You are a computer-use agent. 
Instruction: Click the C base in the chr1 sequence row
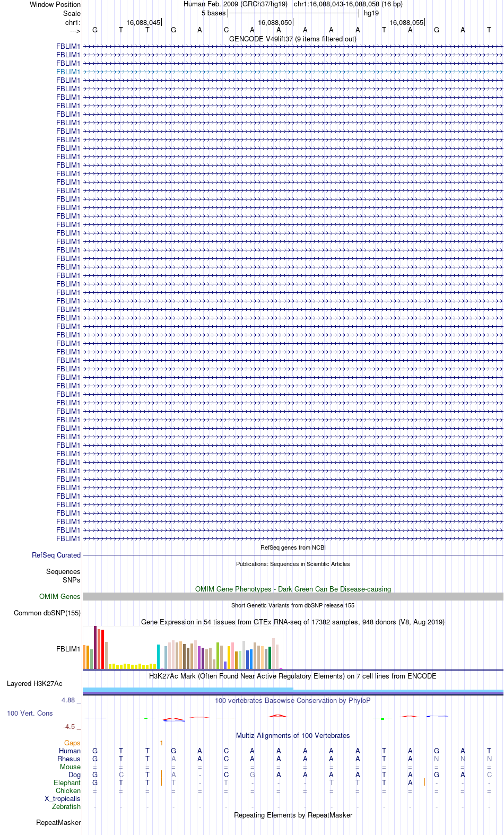point(226,30)
